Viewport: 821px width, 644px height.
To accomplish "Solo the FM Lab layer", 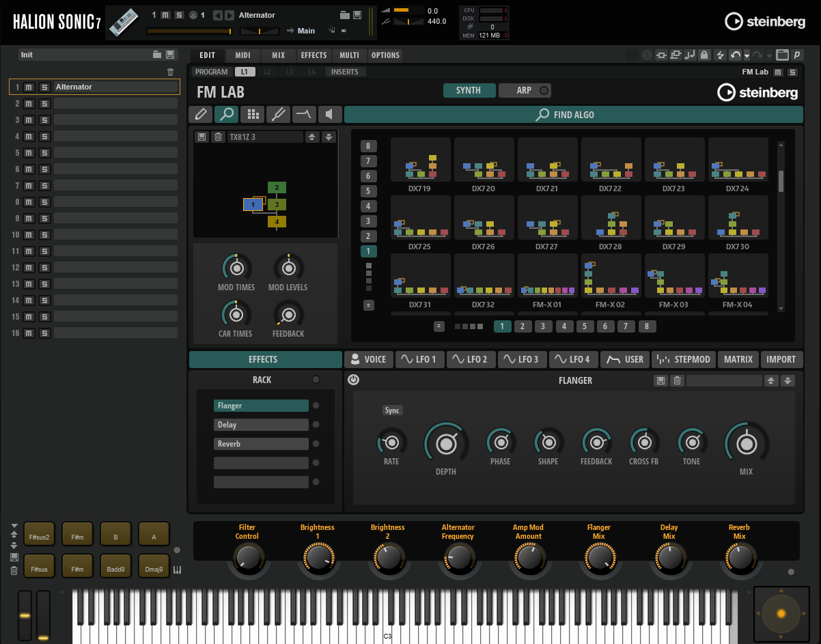I will [x=792, y=72].
